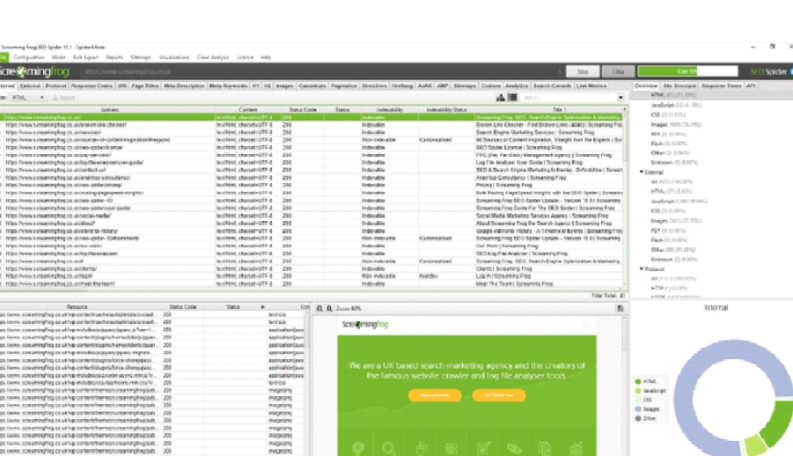Click the crawl progress bar
This screenshot has height=456, width=793.
point(688,71)
